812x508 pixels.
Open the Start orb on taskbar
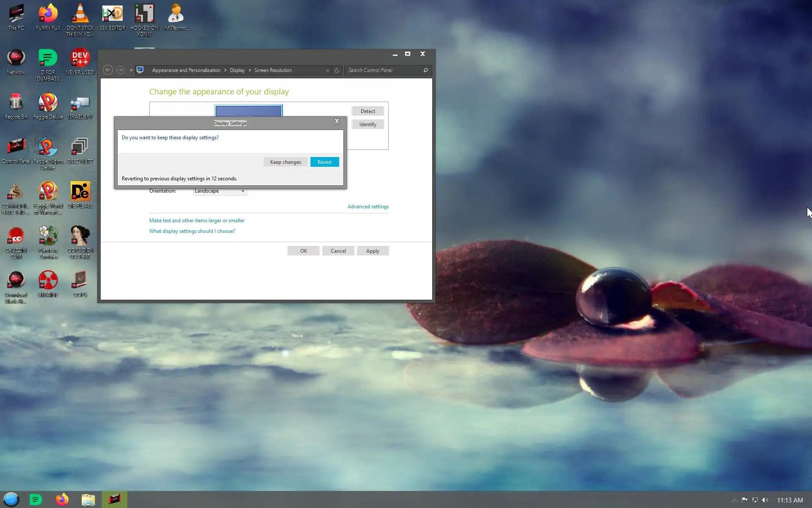pos(11,500)
